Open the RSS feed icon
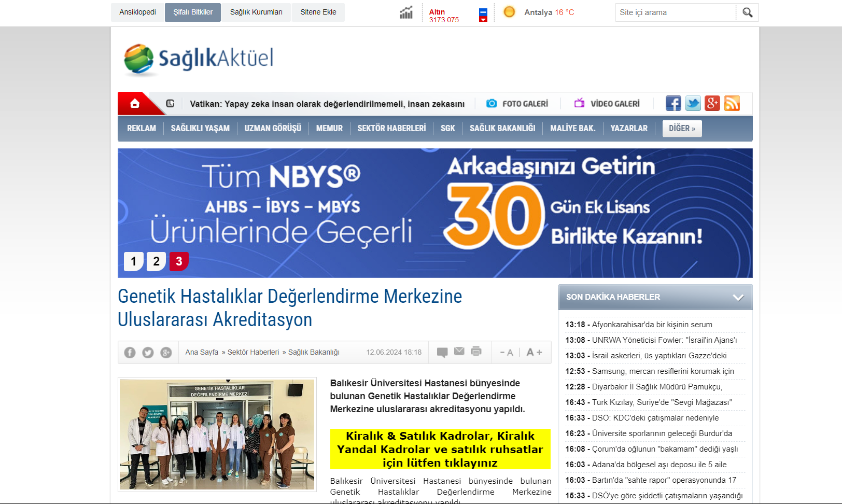Screen dimensions: 842x504 point(732,103)
